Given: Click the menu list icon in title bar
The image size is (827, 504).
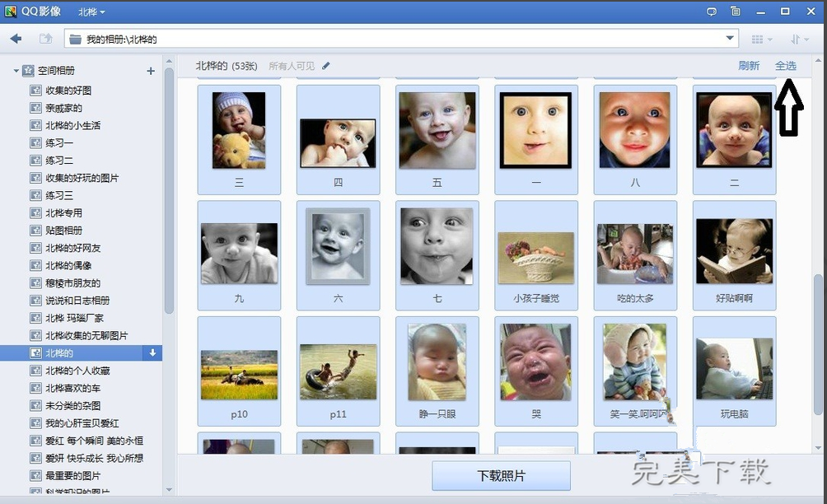Looking at the screenshot, I should pyautogui.click(x=736, y=12).
